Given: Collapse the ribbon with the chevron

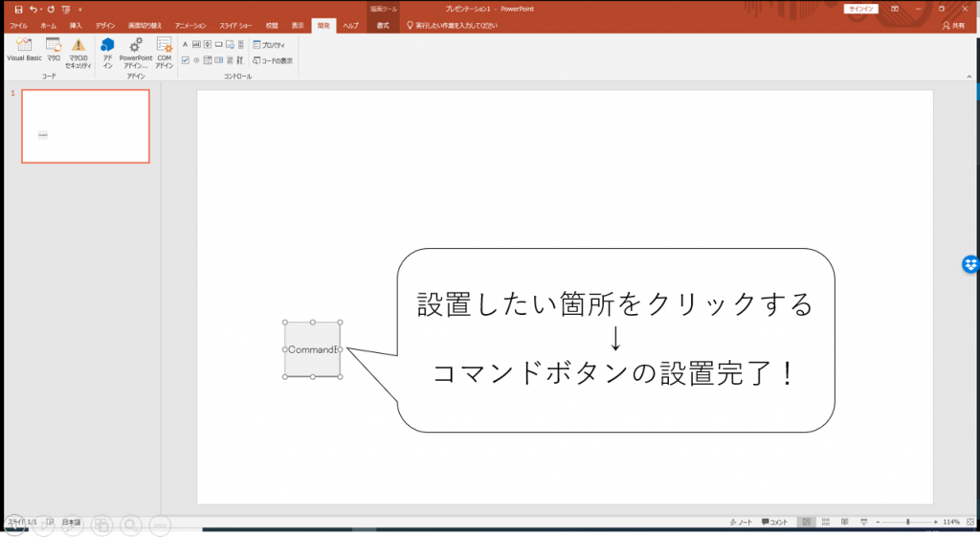Looking at the screenshot, I should coord(969,77).
